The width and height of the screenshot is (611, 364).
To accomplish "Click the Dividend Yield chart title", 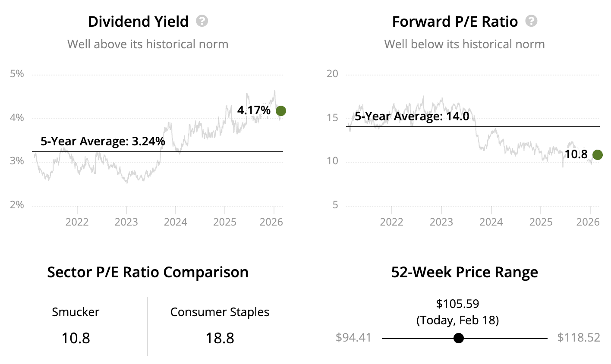I will point(138,22).
